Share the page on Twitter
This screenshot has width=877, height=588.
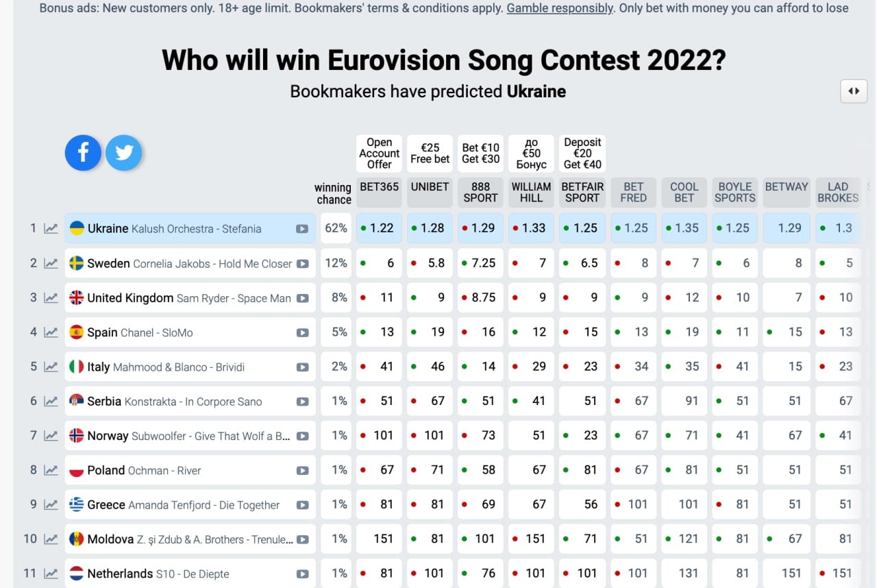pos(124,154)
